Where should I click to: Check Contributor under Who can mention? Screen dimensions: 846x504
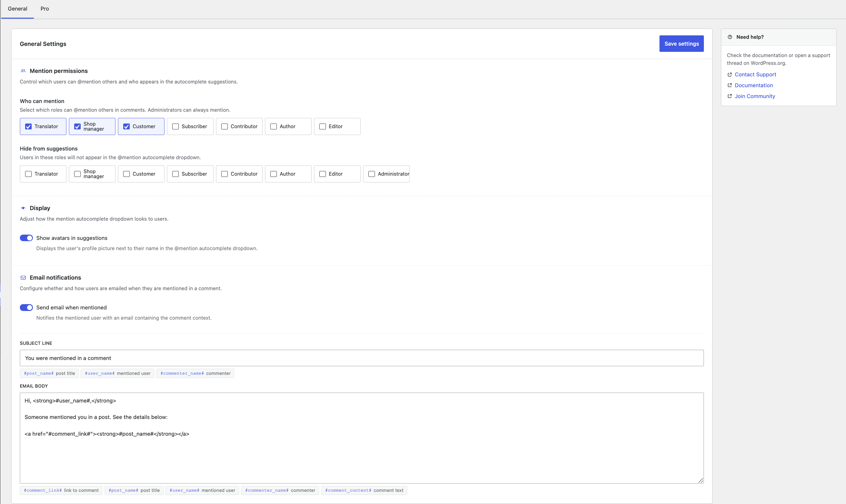(224, 127)
